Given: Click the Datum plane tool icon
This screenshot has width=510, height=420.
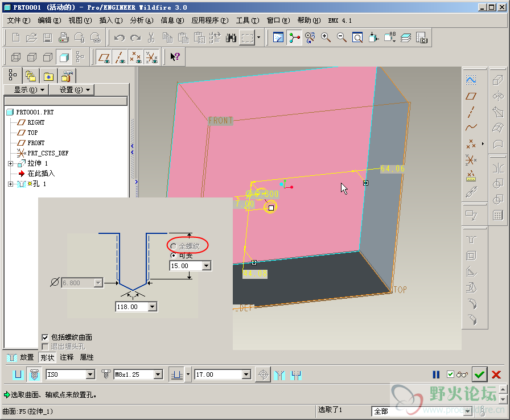Looking at the screenshot, I should point(471,96).
